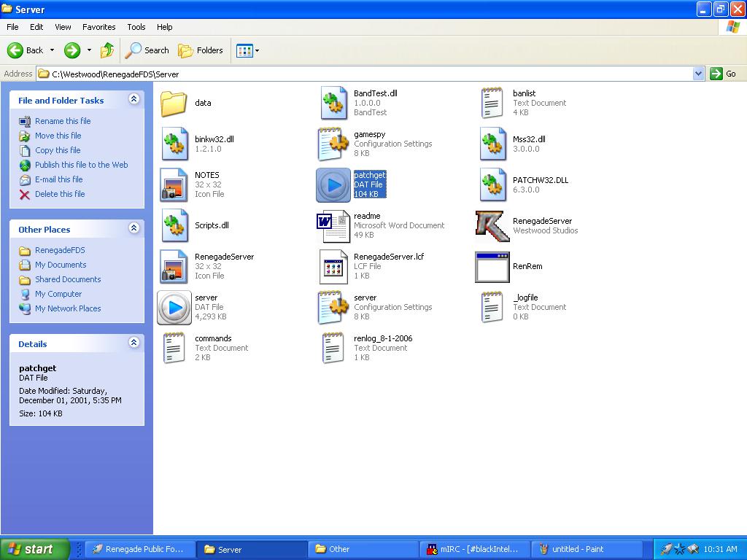Select the banlist text document
Image resolution: width=747 pixels, height=560 pixels.
(x=492, y=104)
